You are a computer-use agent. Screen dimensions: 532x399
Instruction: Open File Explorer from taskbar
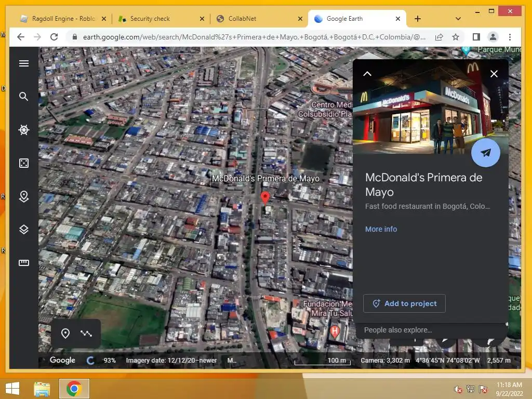pyautogui.click(x=42, y=389)
